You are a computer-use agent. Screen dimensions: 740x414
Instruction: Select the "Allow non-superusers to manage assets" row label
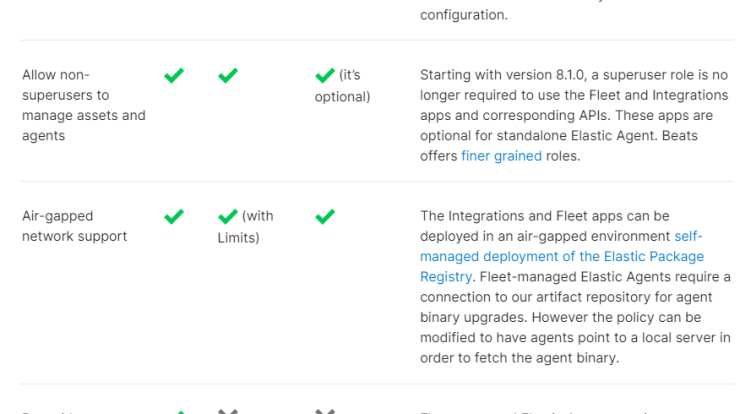click(84, 105)
